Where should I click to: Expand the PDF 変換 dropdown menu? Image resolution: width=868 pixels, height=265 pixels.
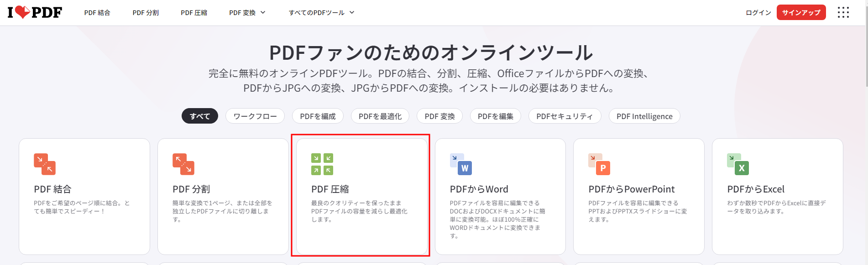tap(247, 13)
